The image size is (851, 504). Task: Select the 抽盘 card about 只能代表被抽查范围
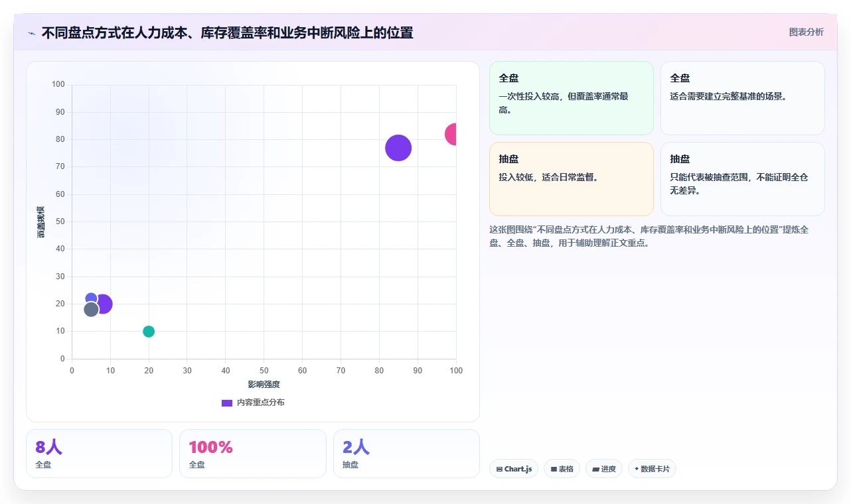click(x=743, y=179)
